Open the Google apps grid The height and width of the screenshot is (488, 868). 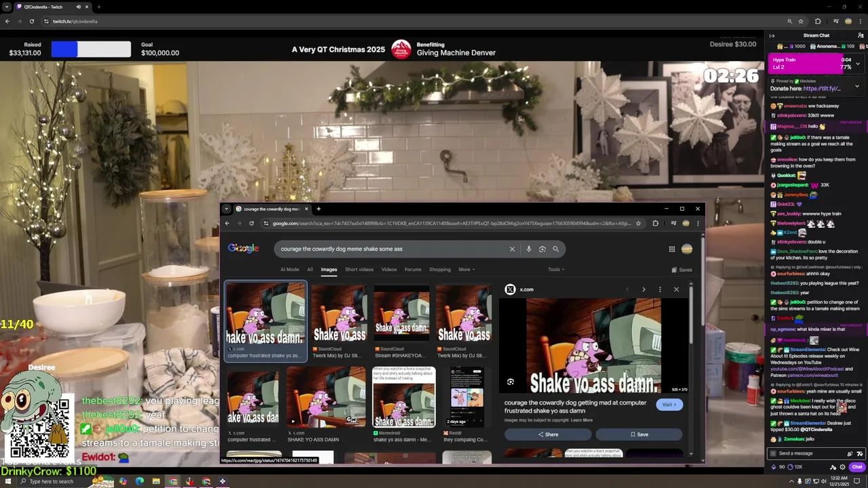pos(671,249)
